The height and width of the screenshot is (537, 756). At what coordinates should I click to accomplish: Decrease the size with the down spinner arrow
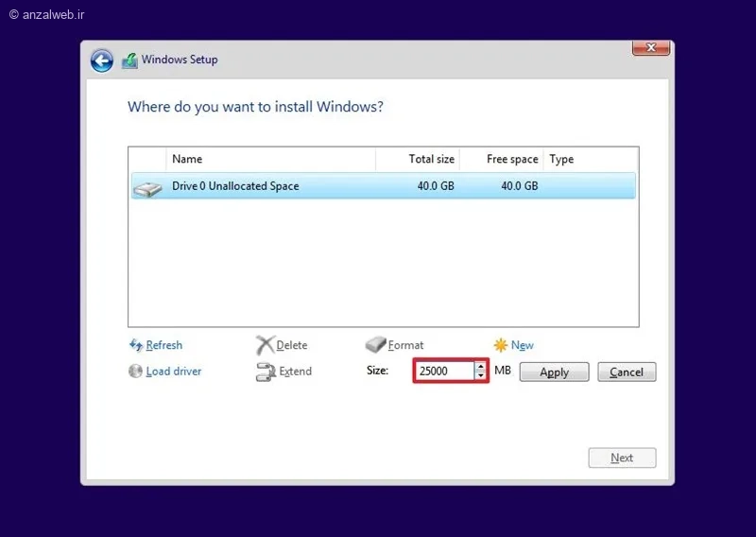pos(480,375)
